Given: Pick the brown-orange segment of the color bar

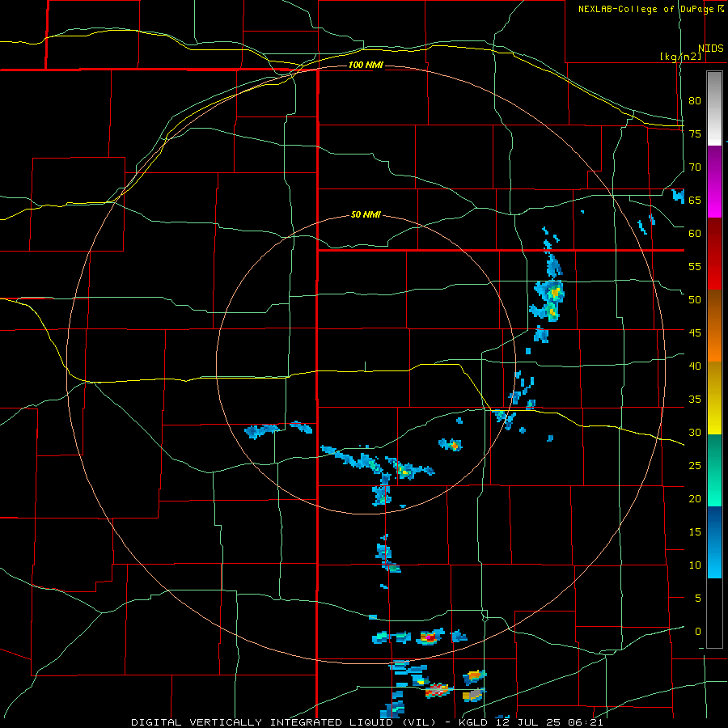Looking at the screenshot, I should [x=714, y=325].
